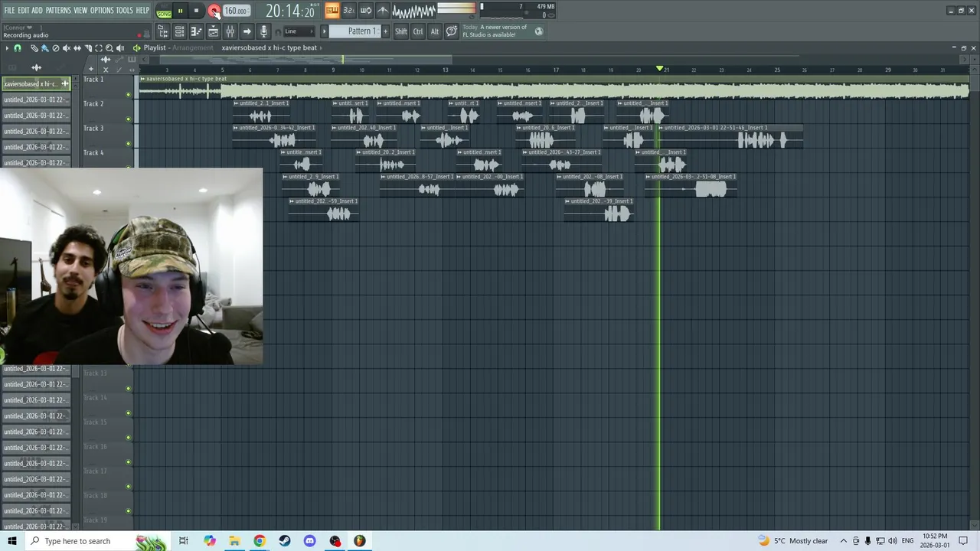
Task: Select the Mute tool
Action: click(67, 48)
